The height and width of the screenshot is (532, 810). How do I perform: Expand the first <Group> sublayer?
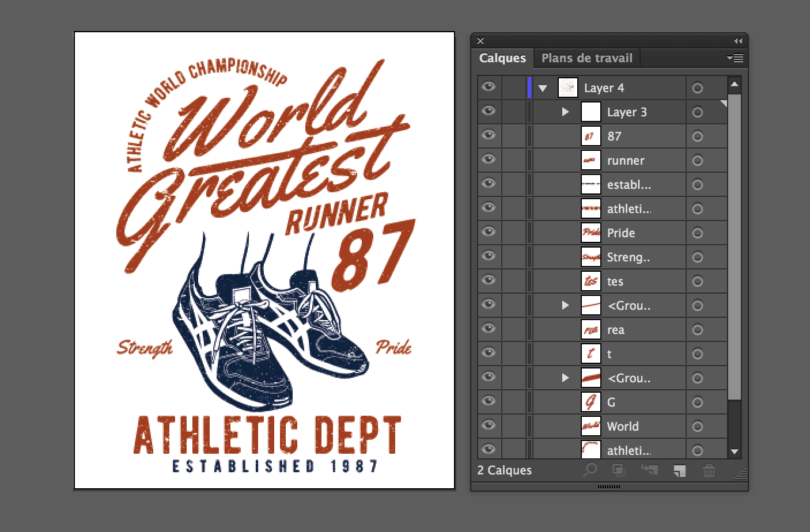(565, 305)
